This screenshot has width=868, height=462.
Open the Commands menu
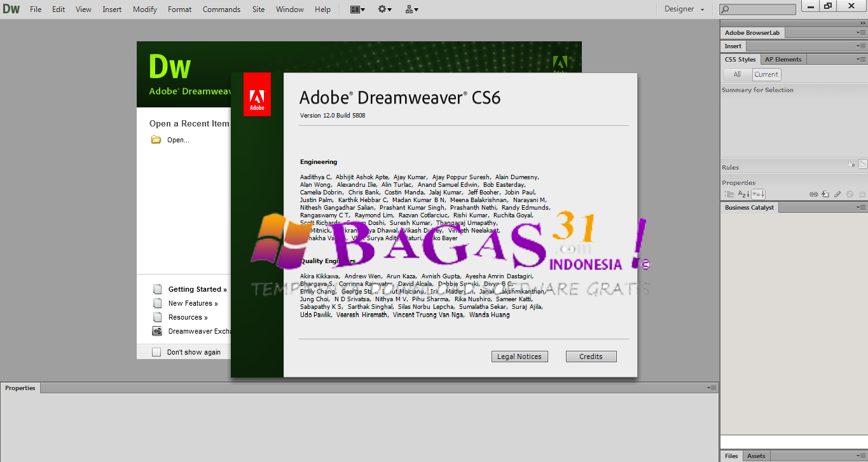point(221,10)
